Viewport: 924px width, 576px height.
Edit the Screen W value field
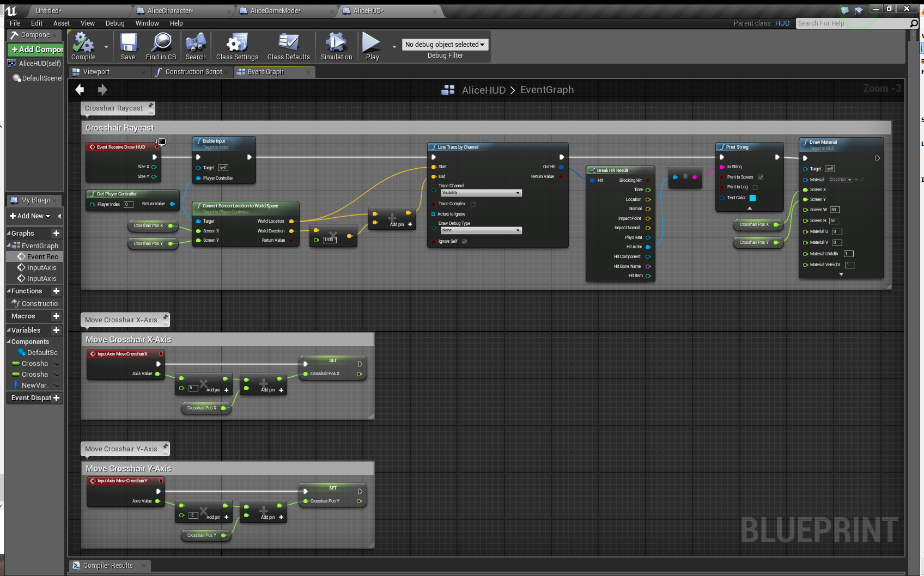click(x=835, y=210)
